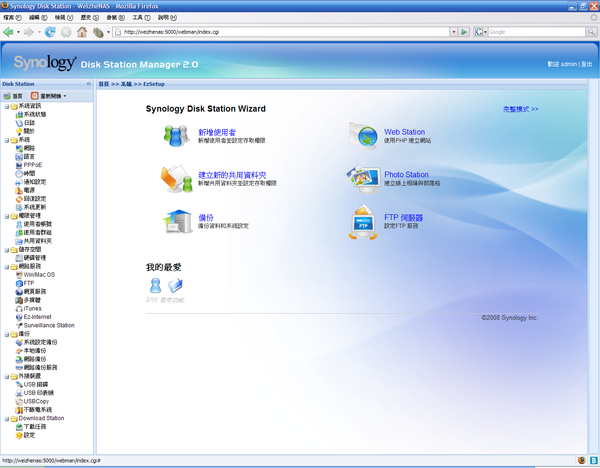The image size is (600, 468).
Task: Open the 重新開機 dropdown menu
Action: 49,96
